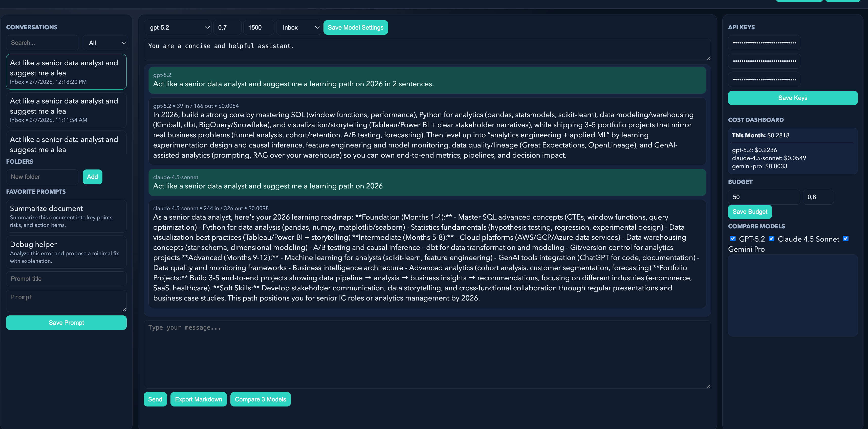Click Save Model Settings button
The width and height of the screenshot is (868, 429).
coord(355,28)
